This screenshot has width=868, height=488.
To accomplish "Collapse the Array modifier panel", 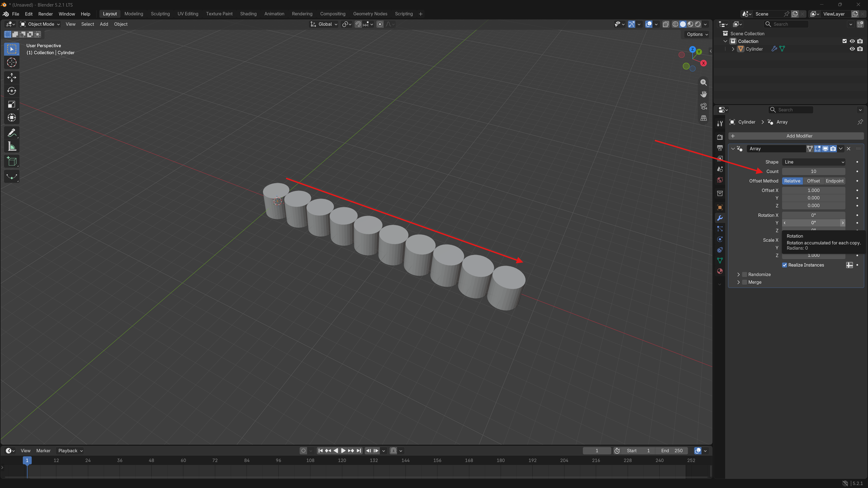I will [733, 148].
